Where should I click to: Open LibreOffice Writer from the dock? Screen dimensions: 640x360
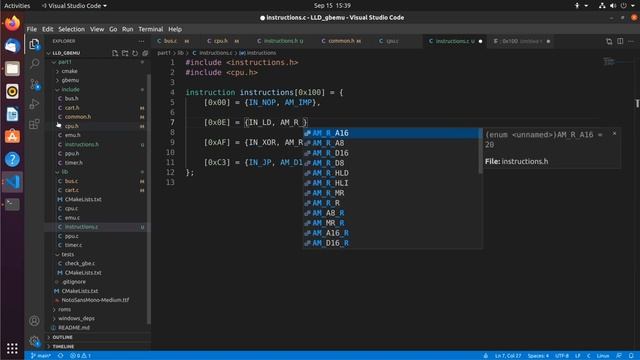[12, 114]
